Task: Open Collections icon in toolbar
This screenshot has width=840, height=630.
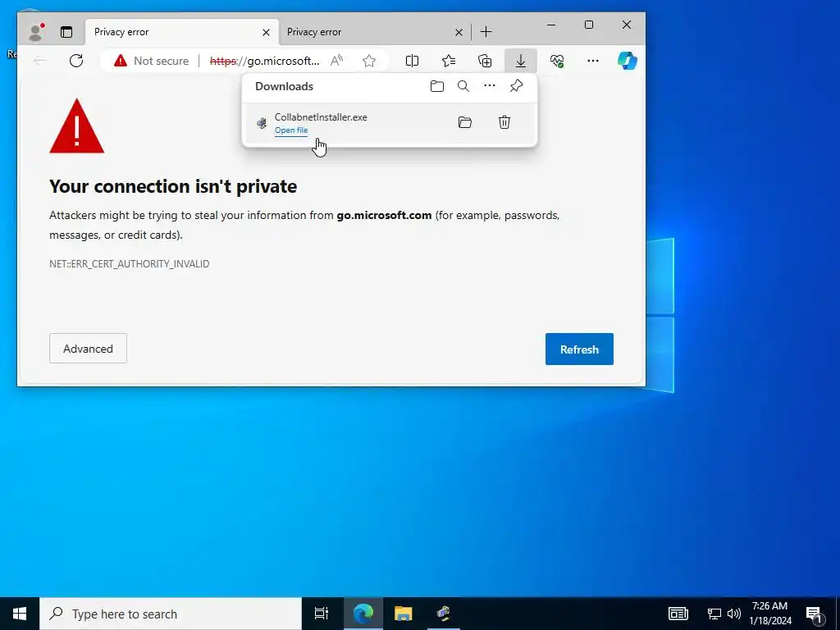Action: [x=485, y=61]
